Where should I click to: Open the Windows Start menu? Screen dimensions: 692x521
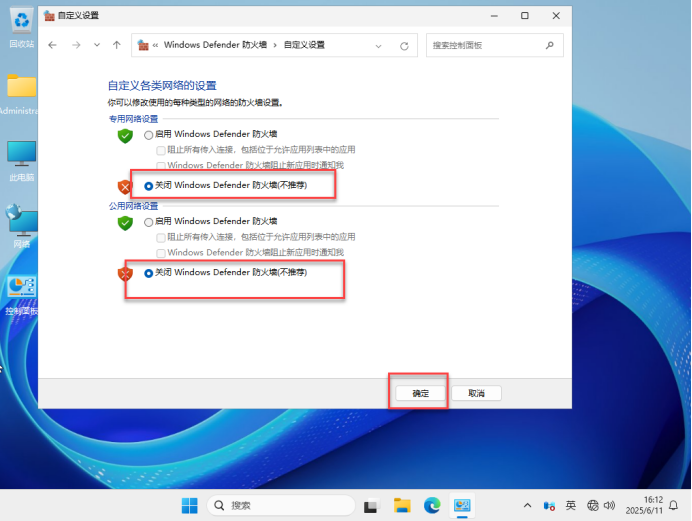(189, 505)
